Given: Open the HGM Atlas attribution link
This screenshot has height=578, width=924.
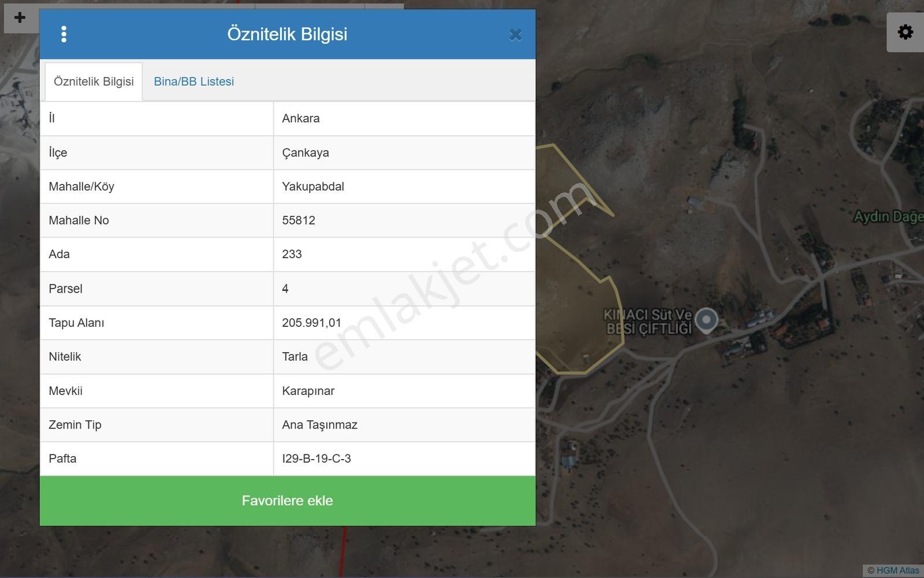Looking at the screenshot, I should (x=897, y=570).
